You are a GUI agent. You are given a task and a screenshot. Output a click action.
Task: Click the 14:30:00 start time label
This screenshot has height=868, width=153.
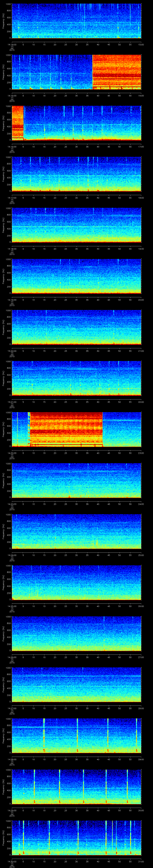click(12, 861)
